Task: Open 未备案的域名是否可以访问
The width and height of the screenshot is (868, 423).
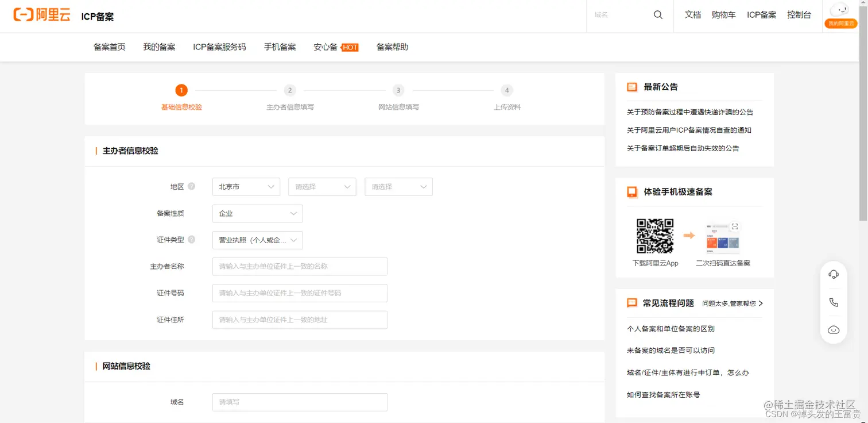Action: [671, 351]
